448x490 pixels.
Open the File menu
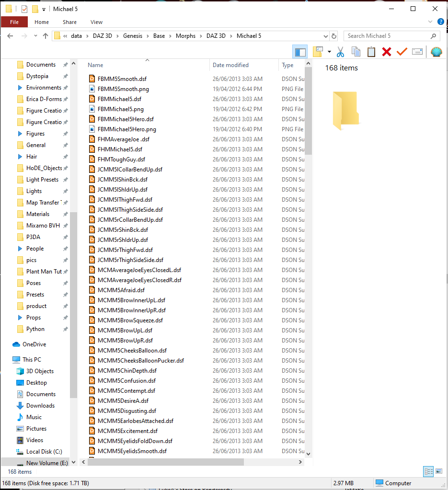[14, 22]
